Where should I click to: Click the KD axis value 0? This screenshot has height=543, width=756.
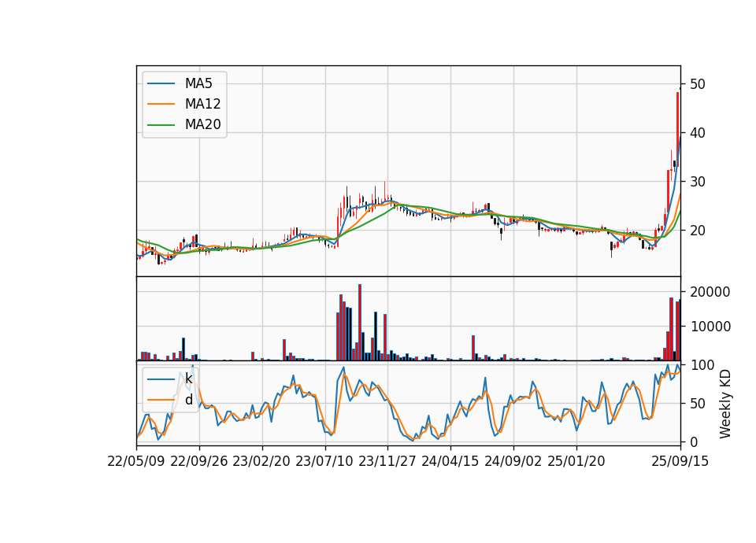(x=693, y=441)
